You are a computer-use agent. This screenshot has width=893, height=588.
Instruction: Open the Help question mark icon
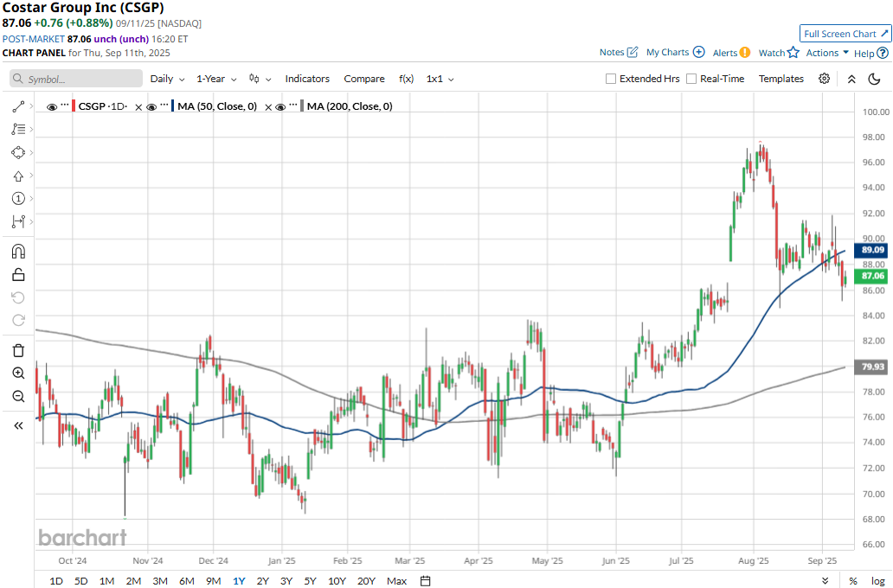pyautogui.click(x=883, y=53)
